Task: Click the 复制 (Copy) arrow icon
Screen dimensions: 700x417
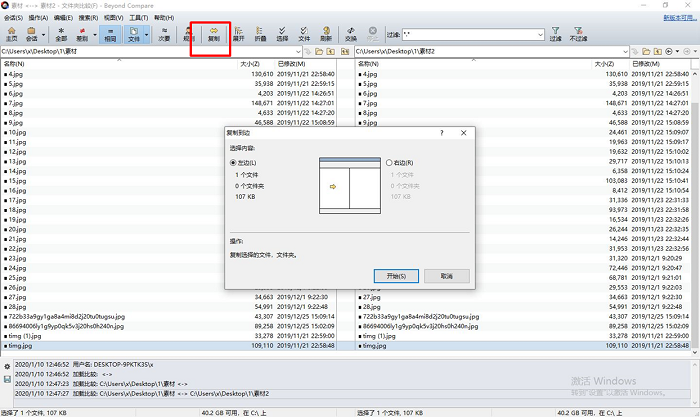Action: coord(214,34)
